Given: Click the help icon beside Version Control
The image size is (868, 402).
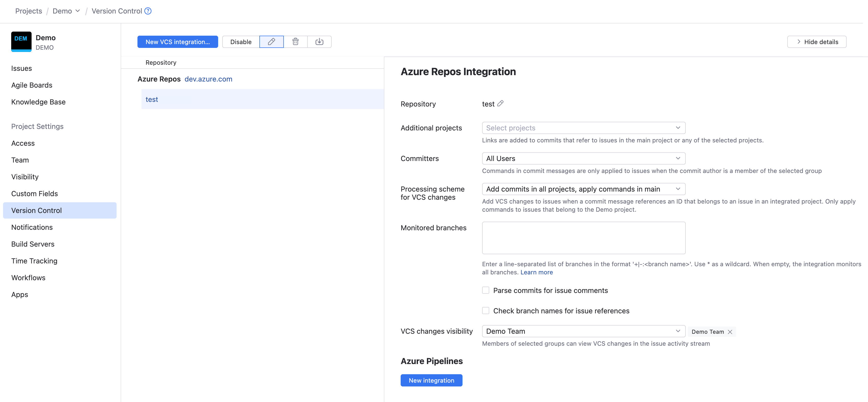Looking at the screenshot, I should [148, 11].
